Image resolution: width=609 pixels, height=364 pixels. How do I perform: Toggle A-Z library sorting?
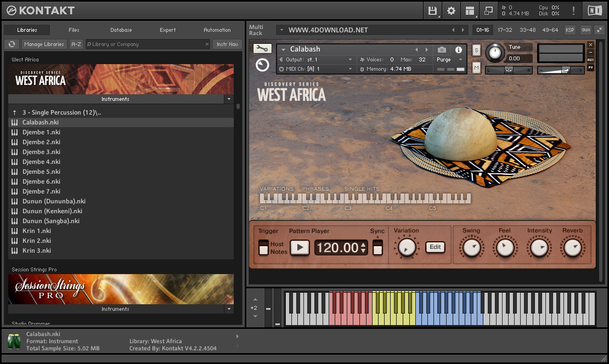[x=76, y=44]
